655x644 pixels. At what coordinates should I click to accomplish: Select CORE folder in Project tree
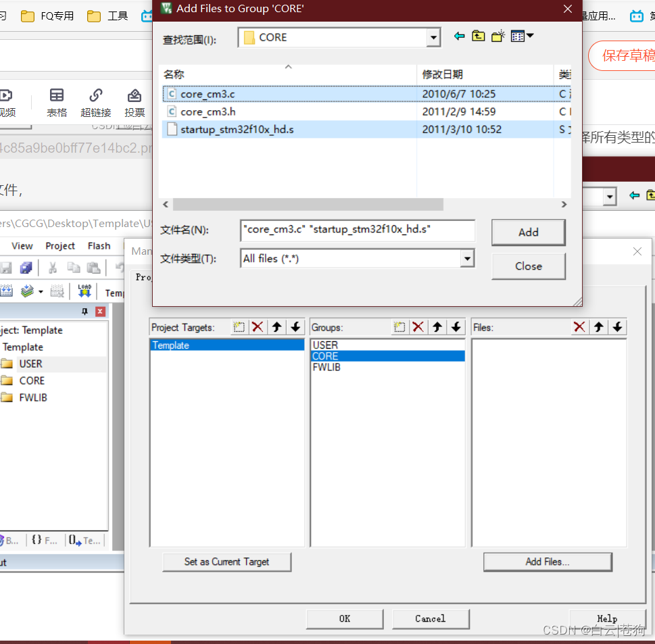[32, 381]
